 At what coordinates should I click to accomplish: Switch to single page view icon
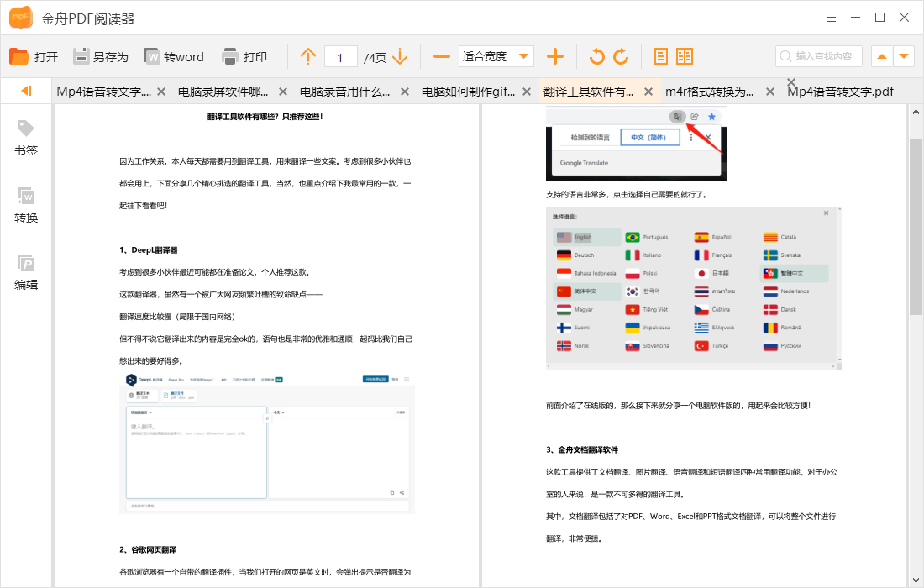(661, 56)
